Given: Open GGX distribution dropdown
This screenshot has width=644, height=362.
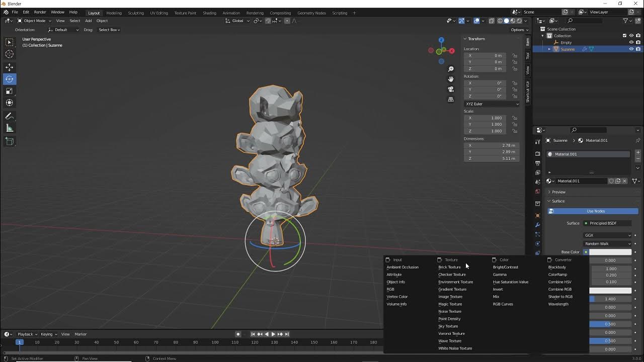Looking at the screenshot, I should point(608,235).
